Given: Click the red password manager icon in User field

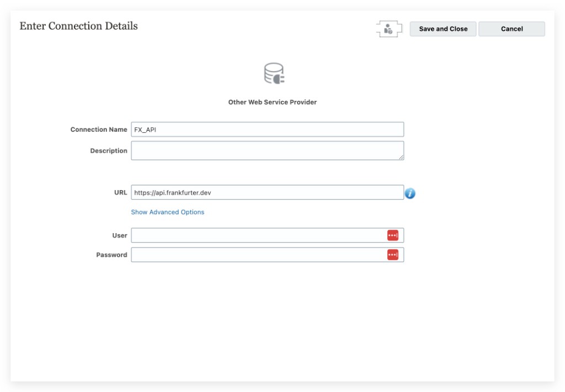Looking at the screenshot, I should [x=393, y=235].
